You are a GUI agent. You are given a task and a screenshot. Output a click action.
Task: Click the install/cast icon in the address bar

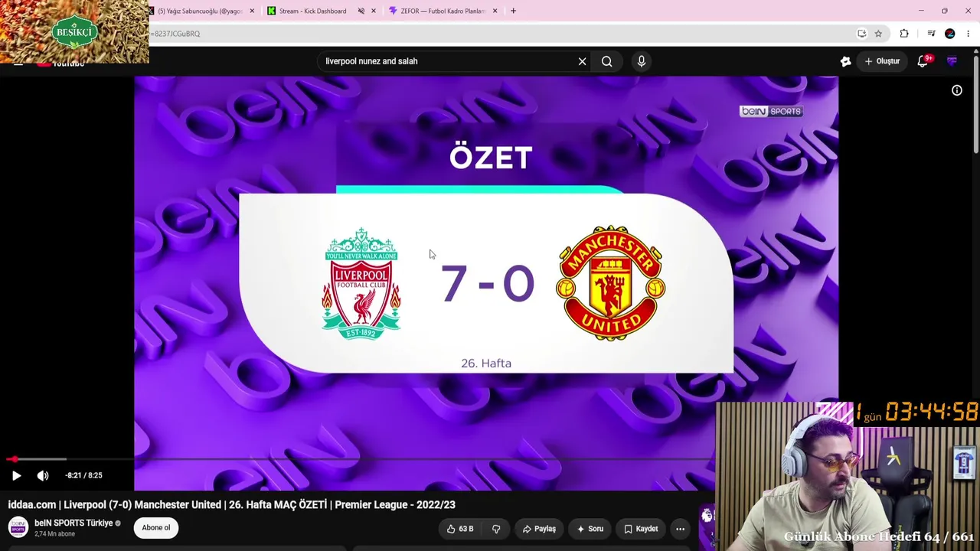tap(861, 34)
